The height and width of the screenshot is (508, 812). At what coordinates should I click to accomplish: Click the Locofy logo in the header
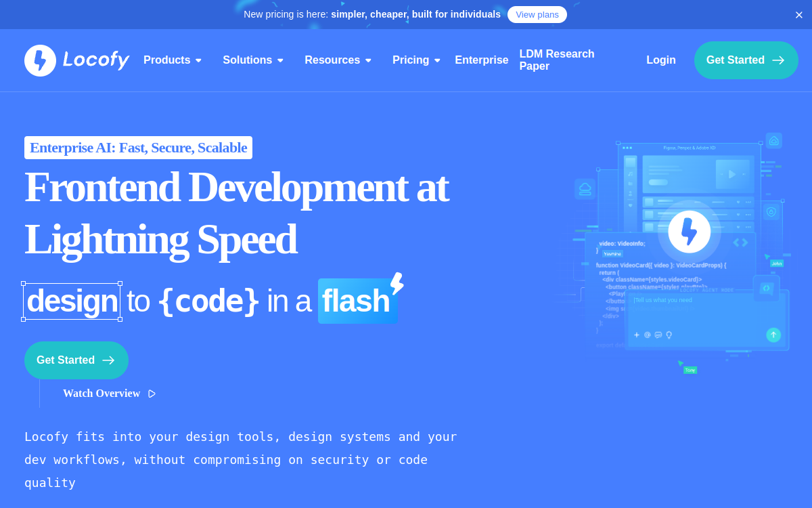[x=76, y=60]
